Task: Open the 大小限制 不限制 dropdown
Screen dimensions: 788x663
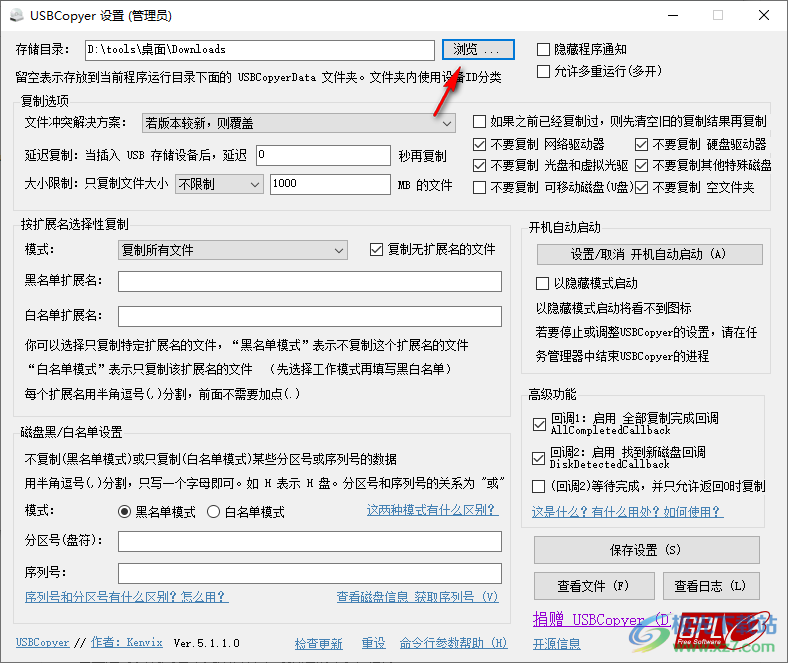Action: tap(219, 184)
